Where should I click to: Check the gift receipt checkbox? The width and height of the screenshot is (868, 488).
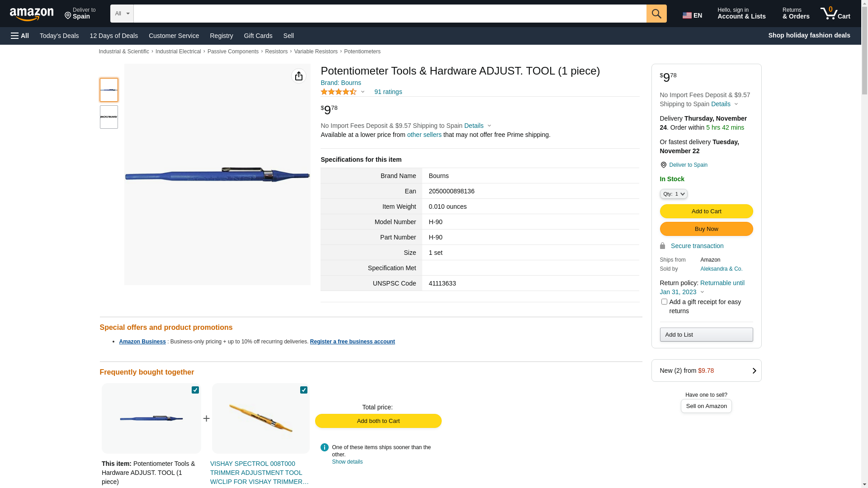664,301
